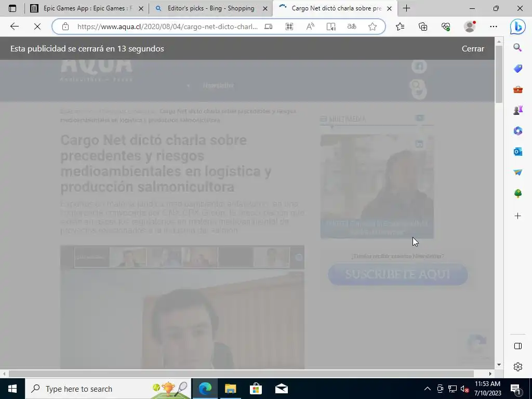Open Collections icon in toolbar
Screen dimensions: 532x399
click(423, 26)
